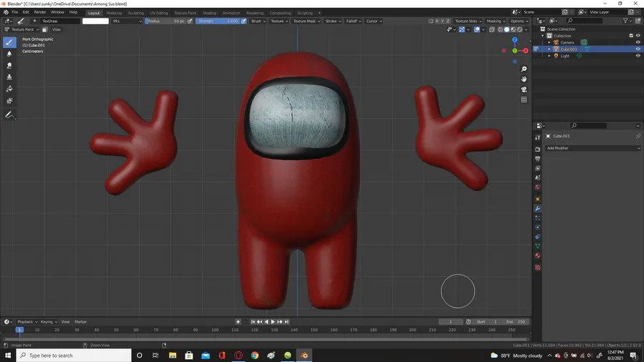644x362 pixels.
Task: Hide Camera using its eye icon
Action: pyautogui.click(x=638, y=42)
